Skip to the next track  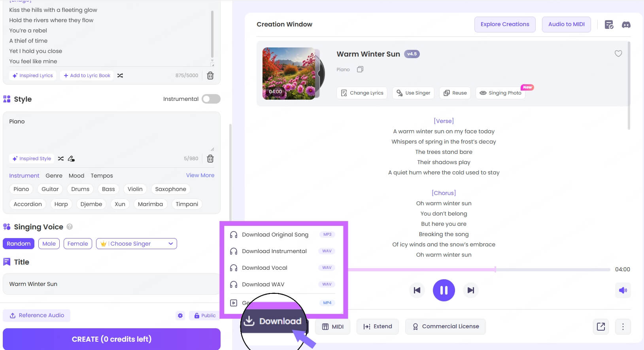(x=471, y=290)
